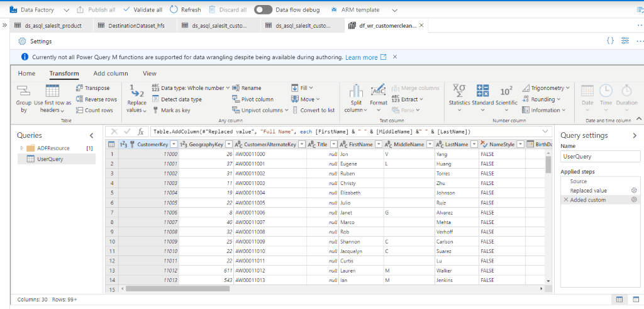Open the code view braces icon
Image resolution: width=644 pixels, height=309 pixels.
pos(610,41)
